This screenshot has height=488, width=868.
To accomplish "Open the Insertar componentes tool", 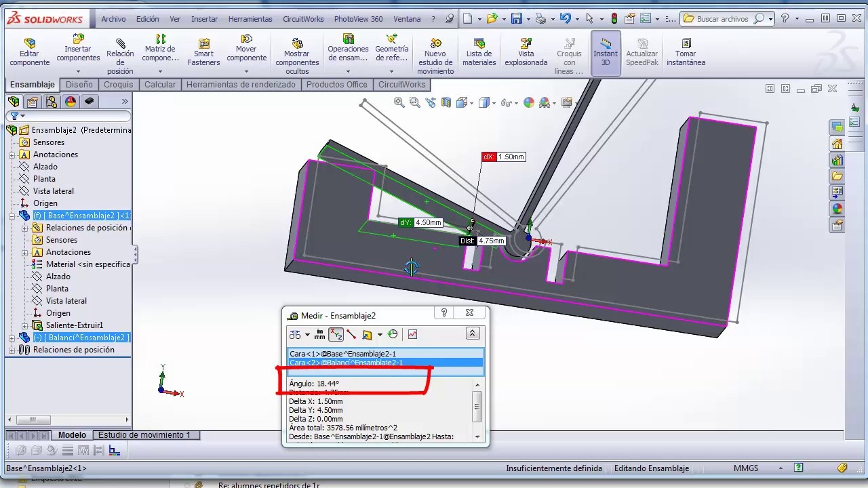I will pyautogui.click(x=78, y=48).
